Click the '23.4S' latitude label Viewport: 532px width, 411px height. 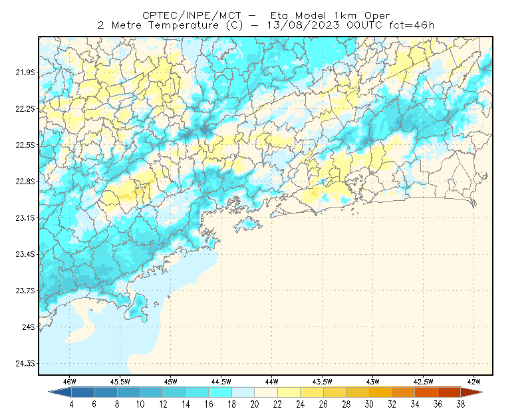pos(25,254)
